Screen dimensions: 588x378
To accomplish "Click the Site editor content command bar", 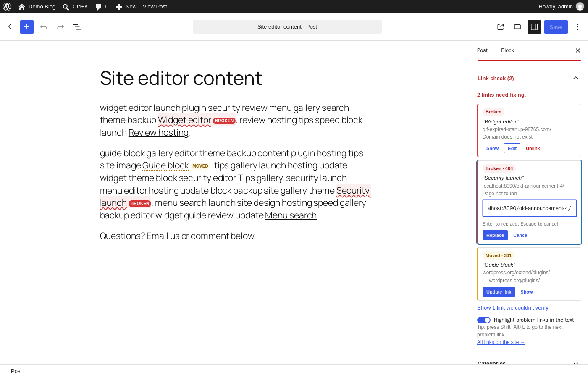I will coord(287,27).
